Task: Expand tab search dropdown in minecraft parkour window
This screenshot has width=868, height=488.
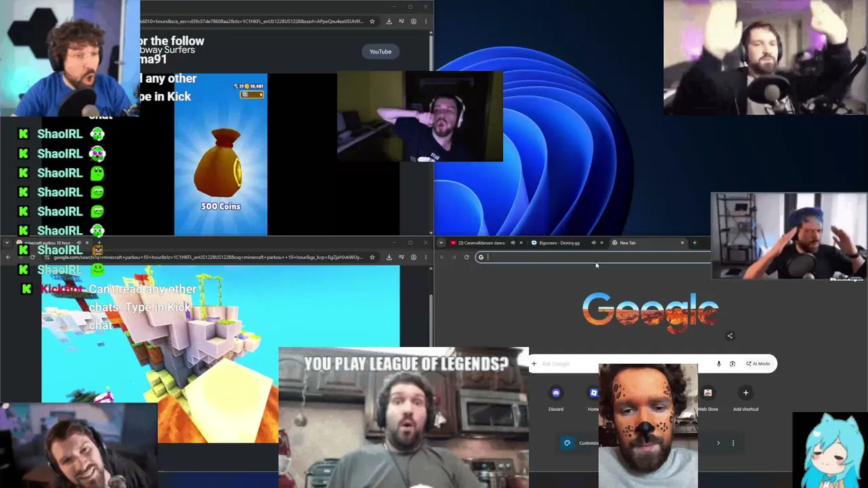Action: pos(7,243)
